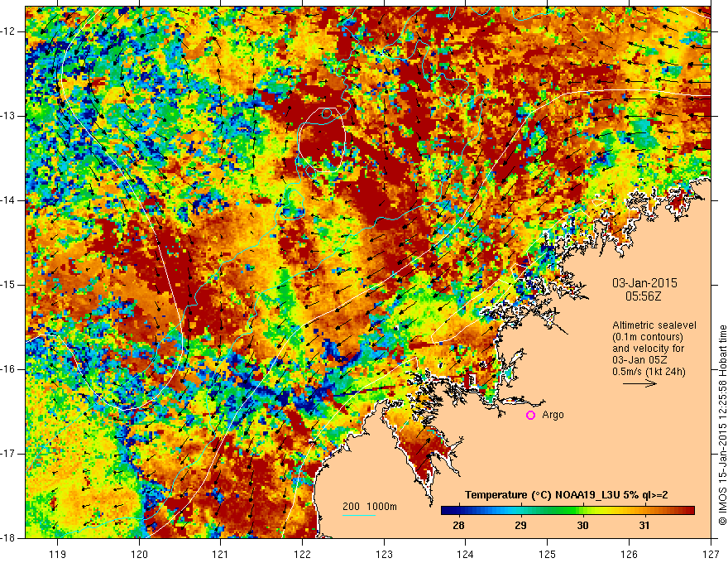Viewport: 728px width, 563px height.
Task: Click the '30' color bar tick label
Action: click(x=582, y=526)
